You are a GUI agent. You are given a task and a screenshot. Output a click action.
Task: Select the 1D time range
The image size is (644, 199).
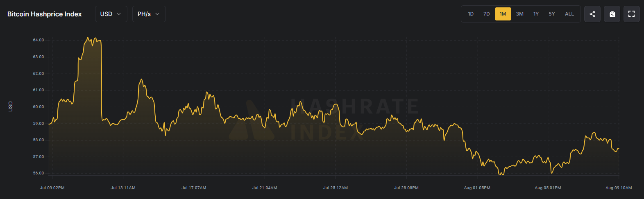tap(471, 14)
